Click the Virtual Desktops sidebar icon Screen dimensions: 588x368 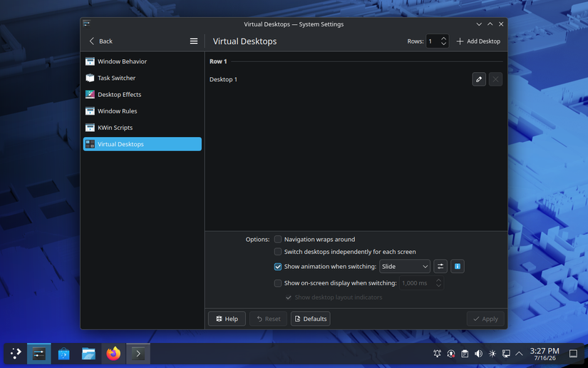(x=90, y=144)
